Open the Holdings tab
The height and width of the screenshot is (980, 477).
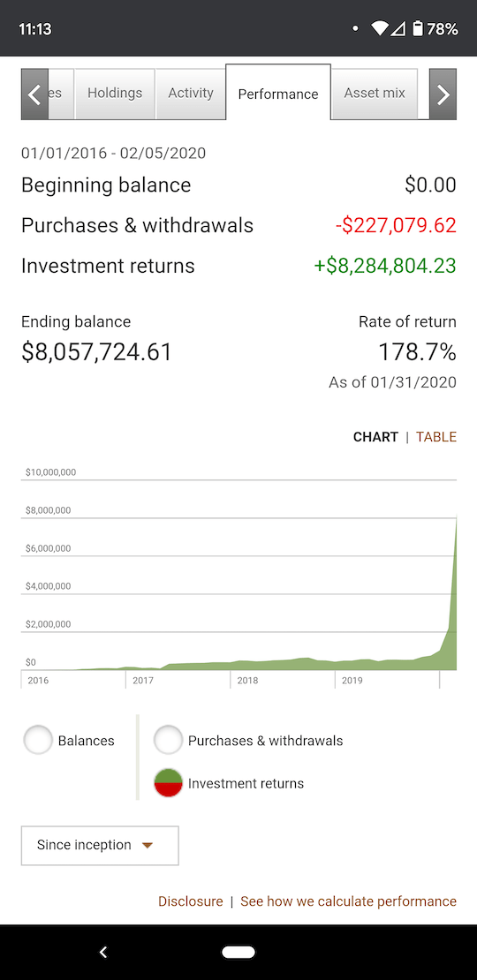pos(115,93)
